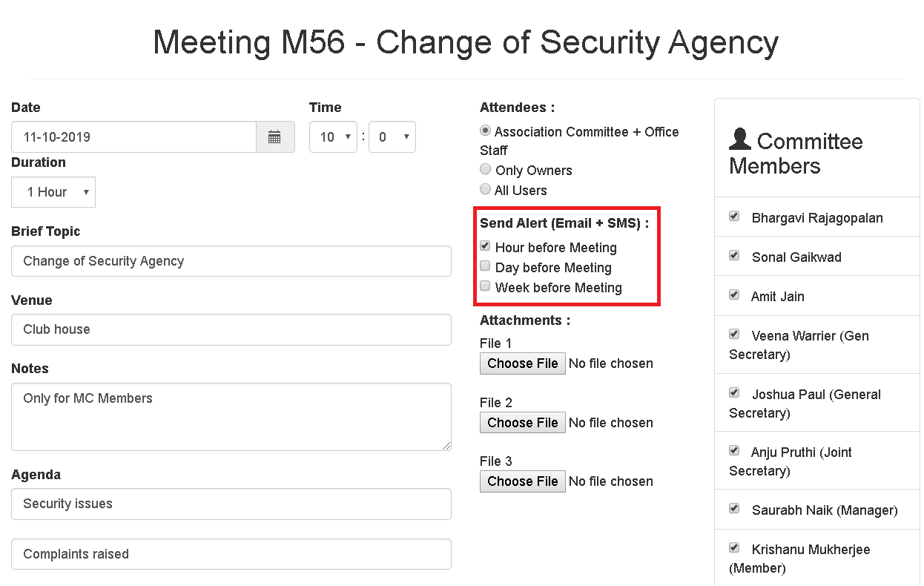Image resolution: width=924 pixels, height=586 pixels.
Task: Open the calendar date picker icon
Action: point(275,136)
